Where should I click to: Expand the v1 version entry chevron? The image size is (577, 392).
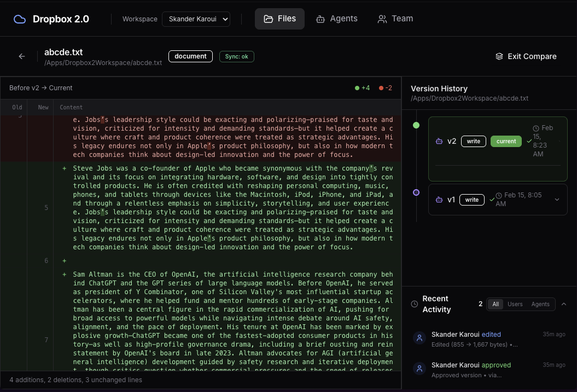coord(557,200)
